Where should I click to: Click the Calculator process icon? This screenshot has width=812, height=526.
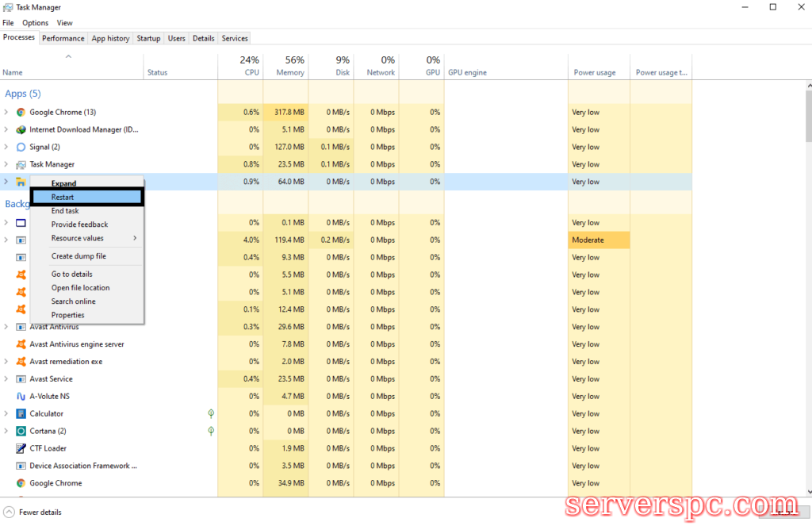tap(21, 413)
